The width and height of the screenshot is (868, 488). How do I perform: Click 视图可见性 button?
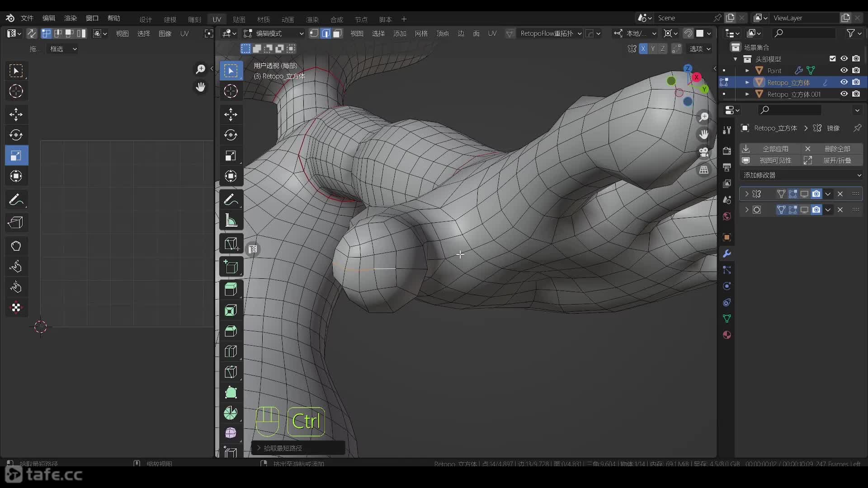click(x=770, y=160)
